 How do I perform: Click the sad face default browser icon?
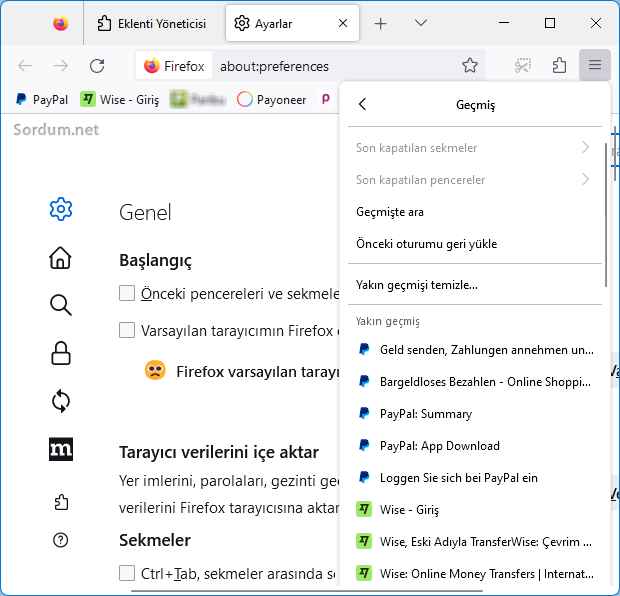[155, 370]
